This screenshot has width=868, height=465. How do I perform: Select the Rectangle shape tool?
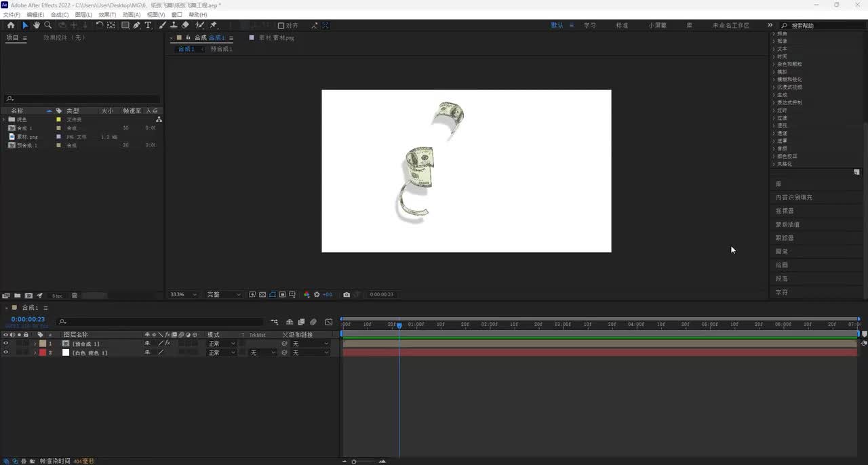point(125,25)
